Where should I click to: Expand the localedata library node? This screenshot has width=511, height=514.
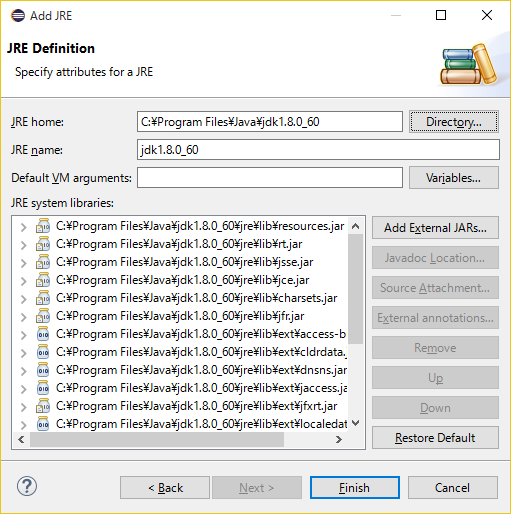pyautogui.click(x=23, y=425)
